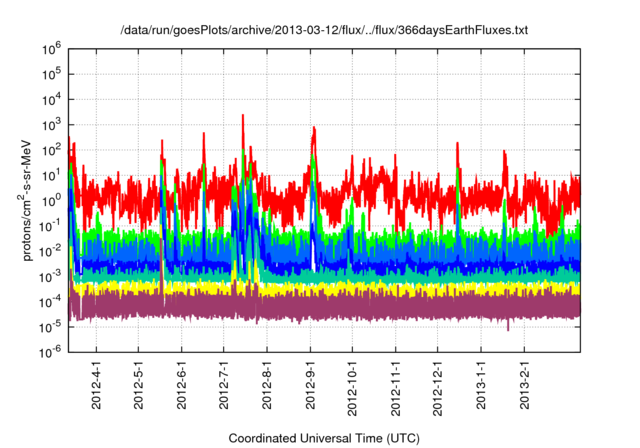Click the y-axis label protons/cm²-s-sr-MeV
The image size is (640, 448).
29,199
